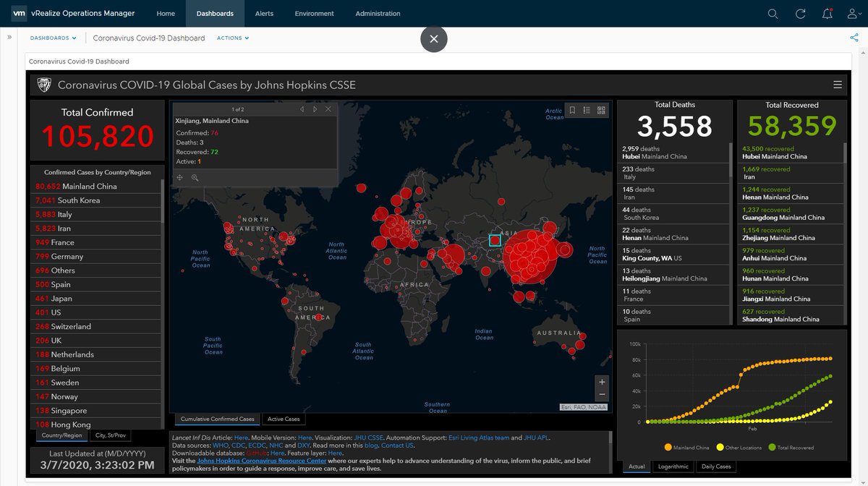Switch chart to Daily Cases tab

click(717, 466)
